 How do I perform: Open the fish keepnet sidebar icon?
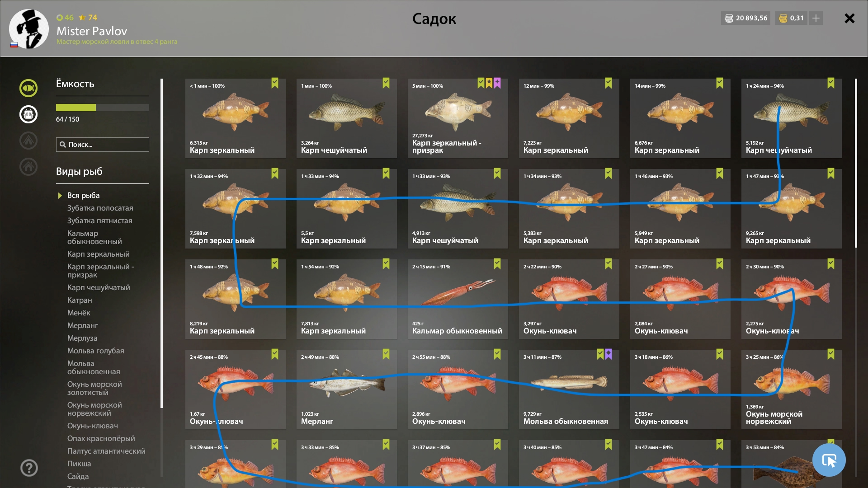[28, 88]
